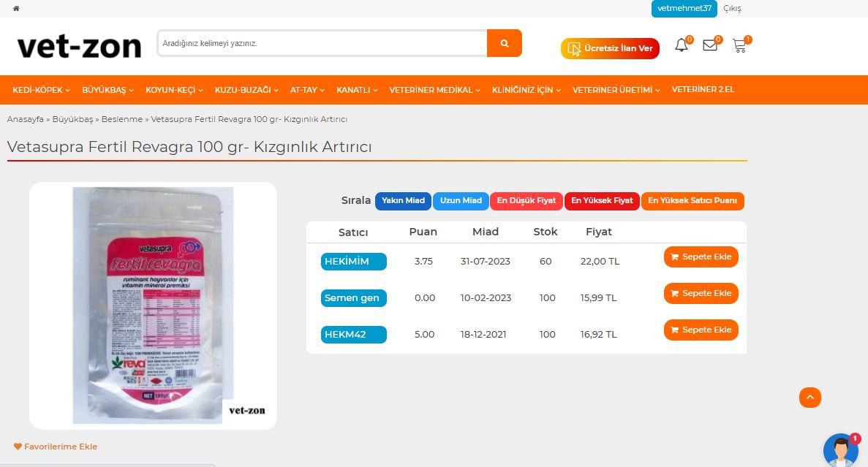This screenshot has height=467, width=868.
Task: Sort by En Düşük Fiyat
Action: click(527, 201)
